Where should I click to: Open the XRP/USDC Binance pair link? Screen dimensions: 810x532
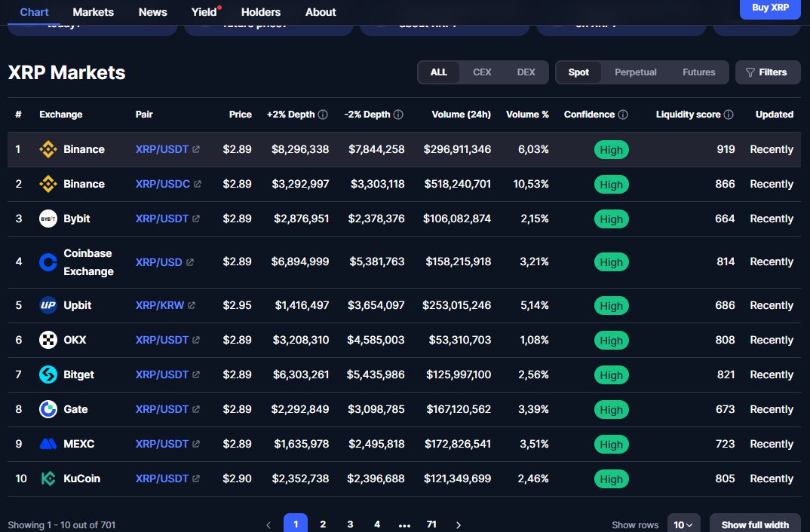pos(163,184)
